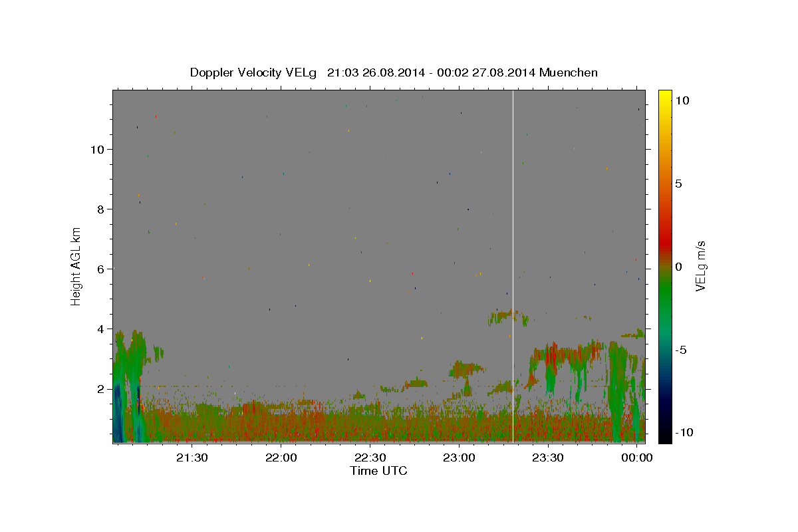This screenshot has width=798, height=532.
Task: Click the colorbar value -10 label
Action: [684, 433]
